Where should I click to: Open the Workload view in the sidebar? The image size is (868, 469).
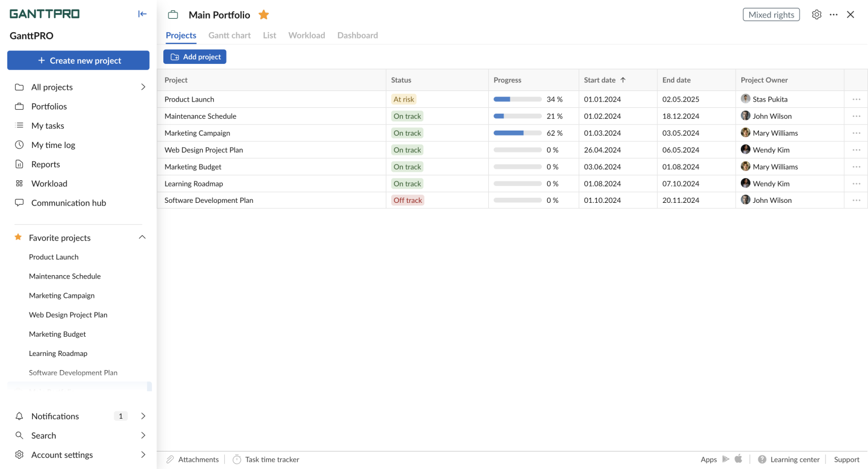point(48,183)
